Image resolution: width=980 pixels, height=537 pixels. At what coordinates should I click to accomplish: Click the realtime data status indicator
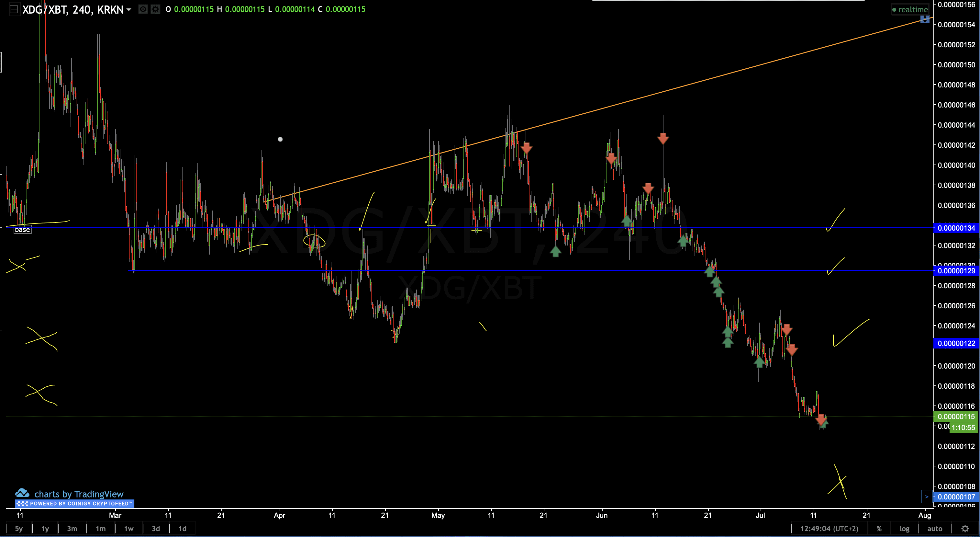[x=910, y=9]
